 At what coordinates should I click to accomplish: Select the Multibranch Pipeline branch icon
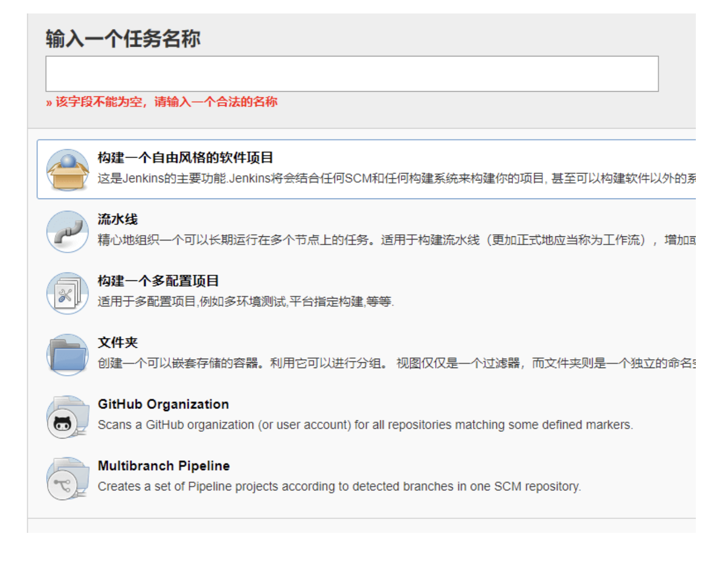click(67, 478)
